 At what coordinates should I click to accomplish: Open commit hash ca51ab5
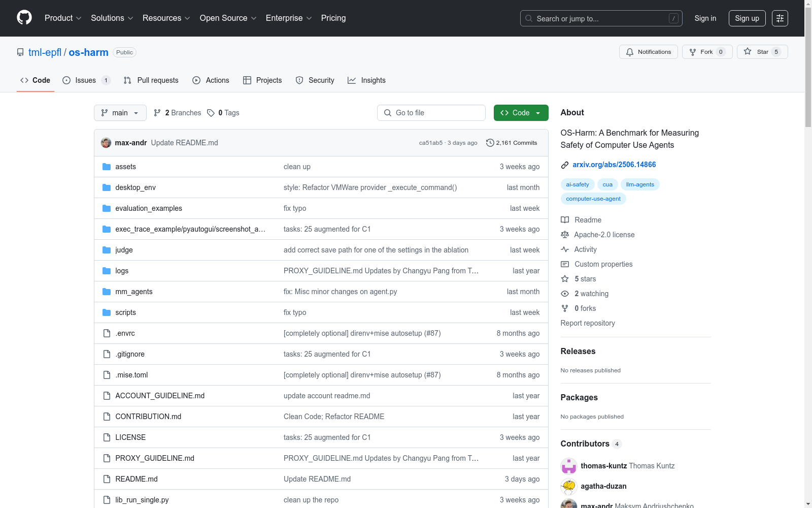(431, 143)
